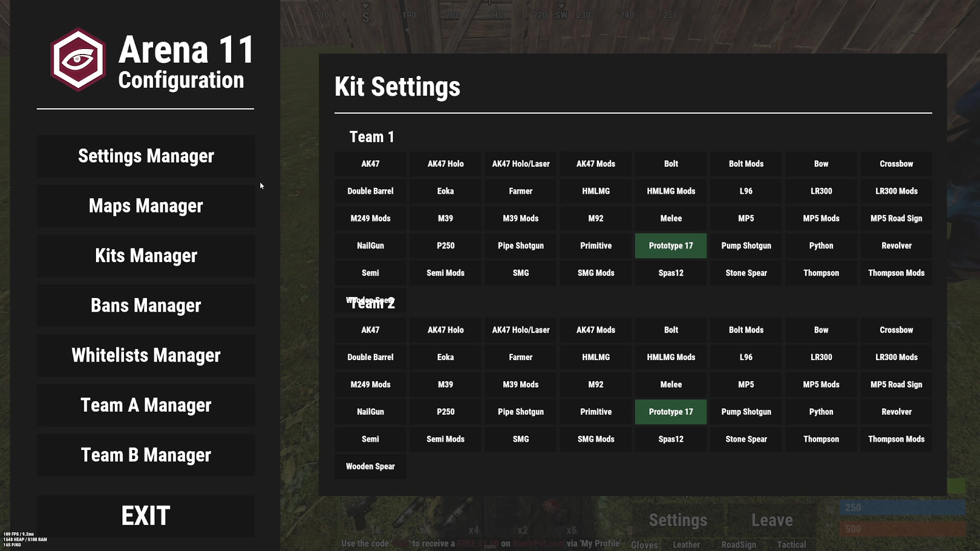The height and width of the screenshot is (551, 980).
Task: Select P250 kit for Team 2
Action: pyautogui.click(x=446, y=412)
